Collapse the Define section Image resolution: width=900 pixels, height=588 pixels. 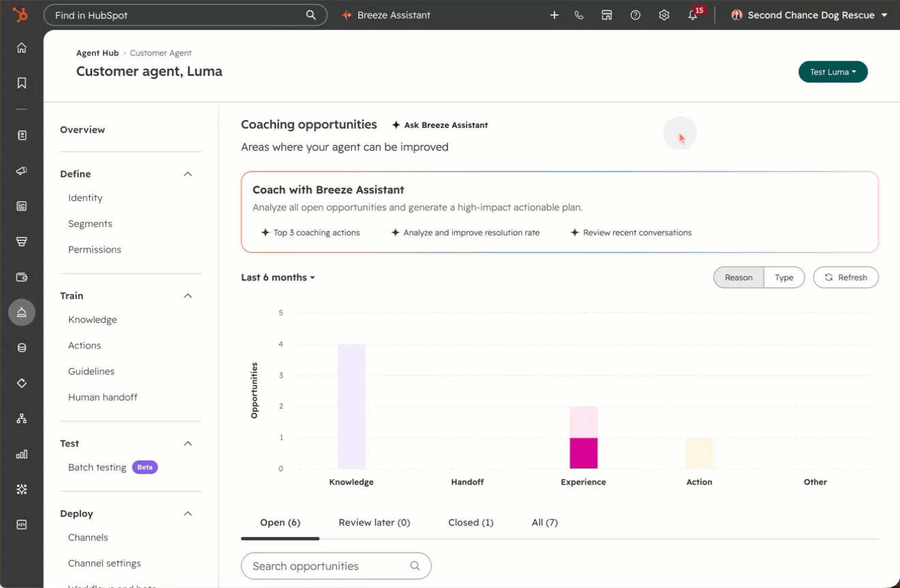(188, 174)
